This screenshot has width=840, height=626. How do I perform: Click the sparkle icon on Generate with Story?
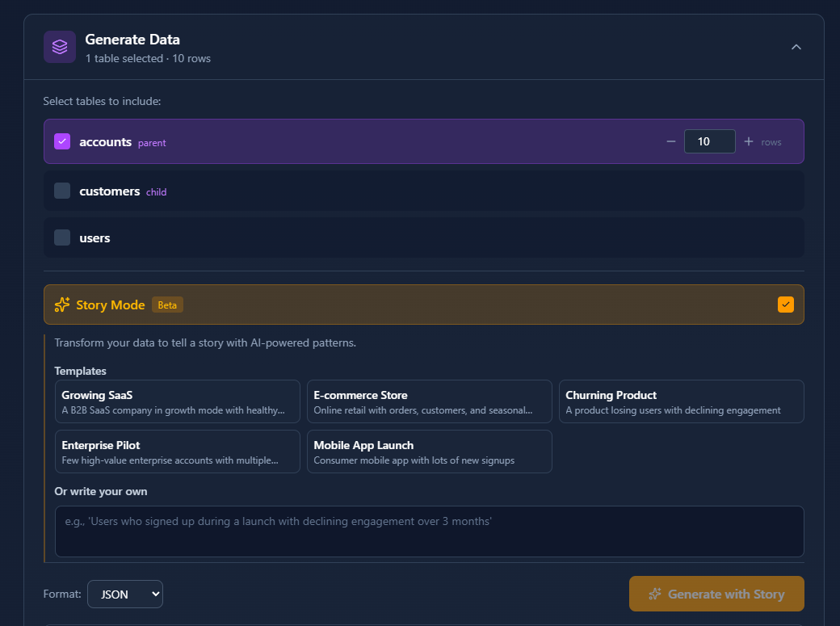656,593
